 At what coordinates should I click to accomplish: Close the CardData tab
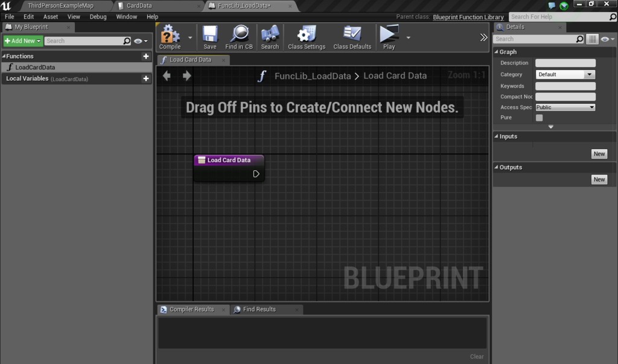pos(199,6)
